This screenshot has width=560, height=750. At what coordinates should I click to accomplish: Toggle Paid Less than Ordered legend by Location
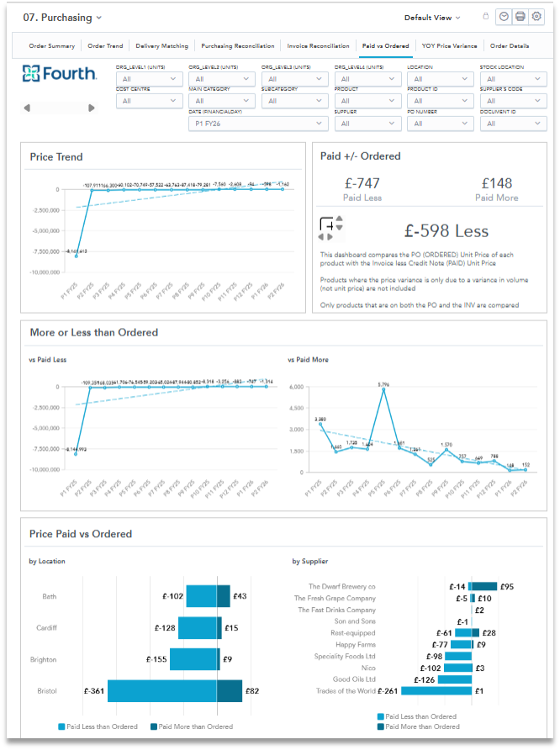coord(98,726)
